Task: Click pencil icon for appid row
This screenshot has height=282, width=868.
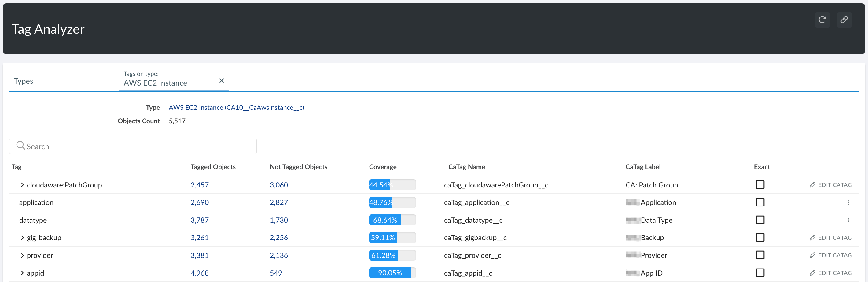Action: tap(812, 273)
